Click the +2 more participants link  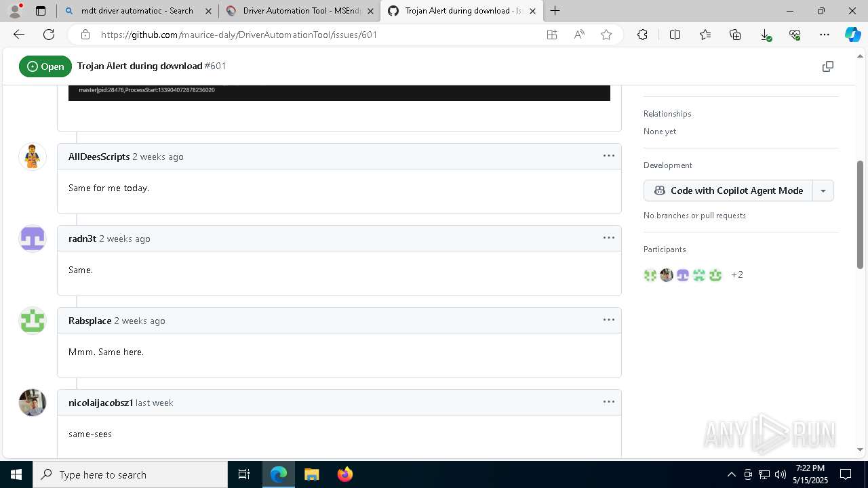(x=737, y=274)
